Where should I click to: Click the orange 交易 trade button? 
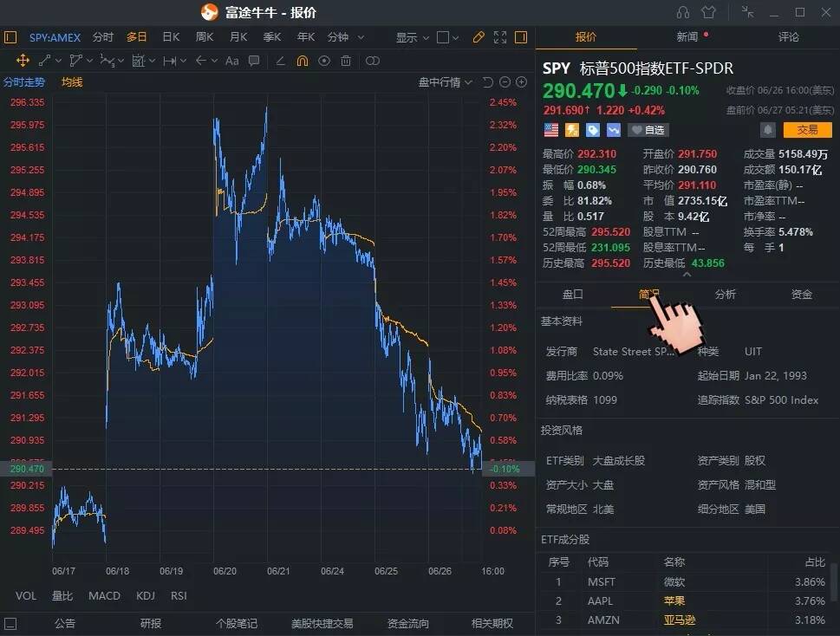[x=807, y=130]
